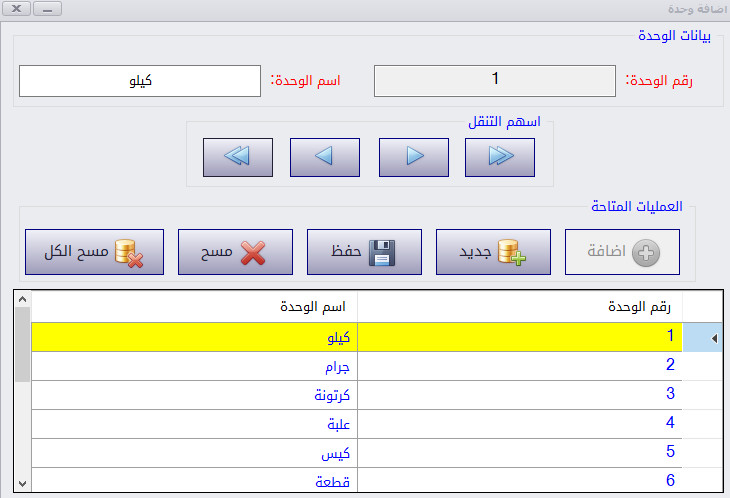
Task: Close the اضافة وحدة window
Action: (x=17, y=8)
